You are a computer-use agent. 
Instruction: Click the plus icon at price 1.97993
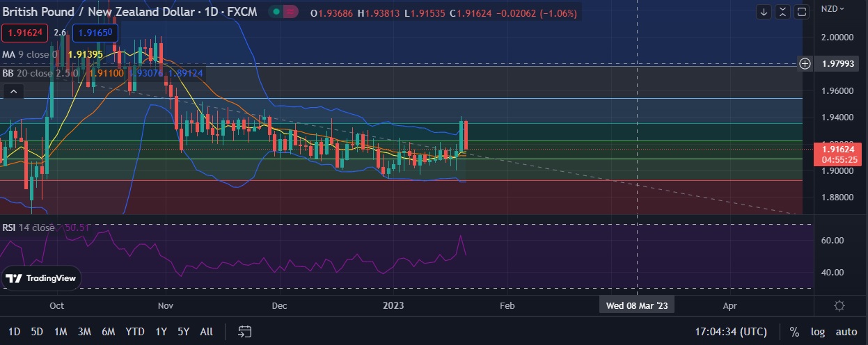tap(805, 64)
